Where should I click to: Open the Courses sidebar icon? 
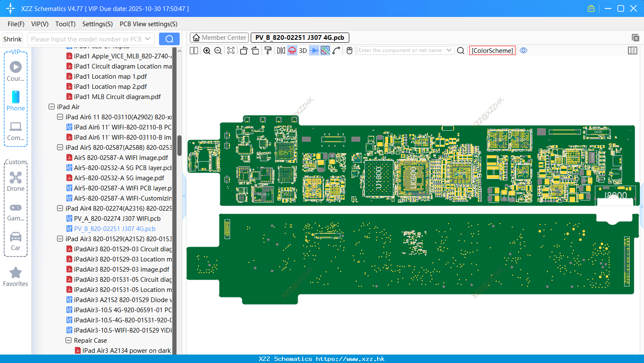tap(16, 71)
